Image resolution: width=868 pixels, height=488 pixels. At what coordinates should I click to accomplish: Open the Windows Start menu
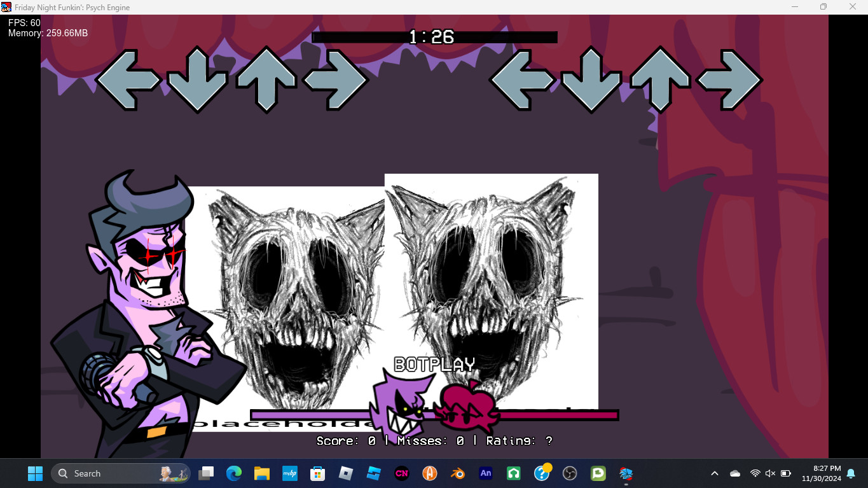[35, 473]
